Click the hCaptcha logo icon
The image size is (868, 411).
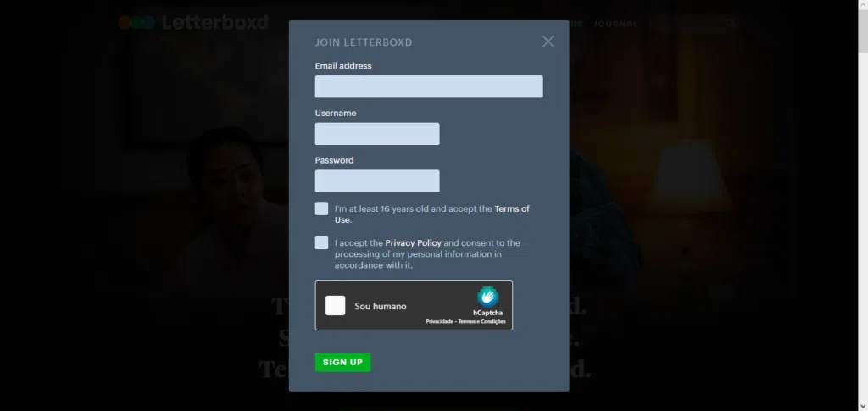pyautogui.click(x=487, y=297)
